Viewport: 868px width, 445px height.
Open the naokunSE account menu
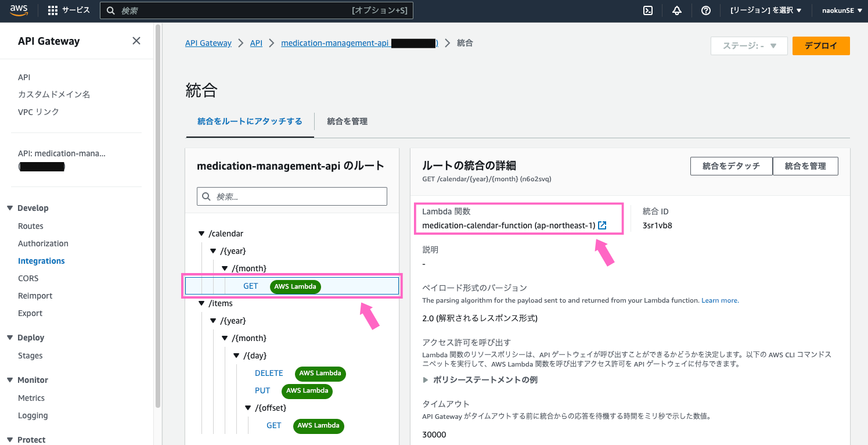(841, 10)
